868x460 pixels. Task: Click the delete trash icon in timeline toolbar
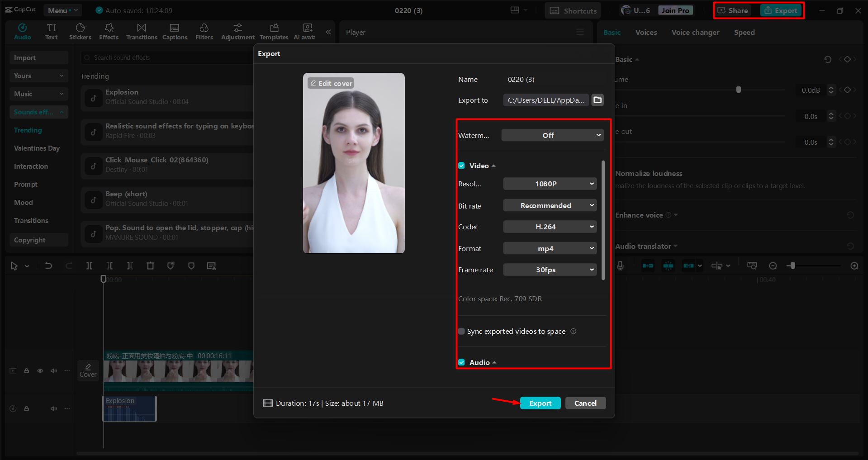click(x=150, y=266)
